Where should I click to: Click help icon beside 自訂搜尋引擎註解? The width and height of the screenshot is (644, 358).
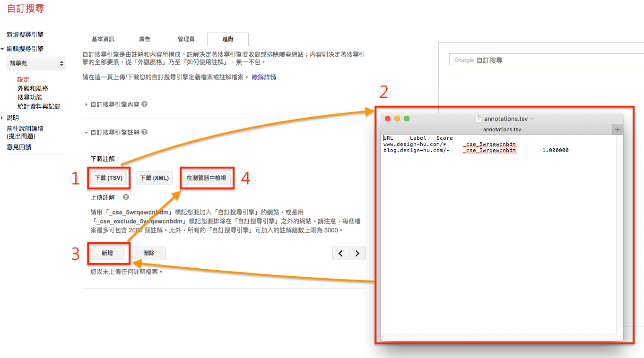pyautogui.click(x=145, y=133)
